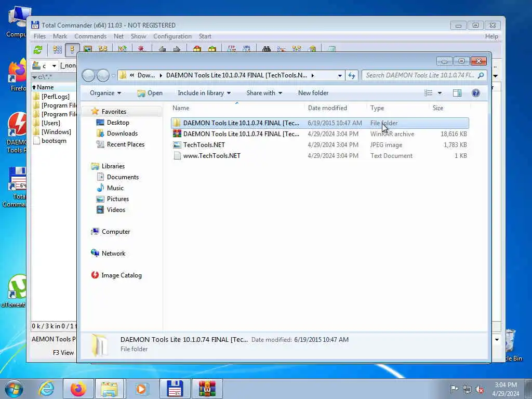The width and height of the screenshot is (532, 399).
Task: Open Explorer address bar history dropdown
Action: pos(340,76)
